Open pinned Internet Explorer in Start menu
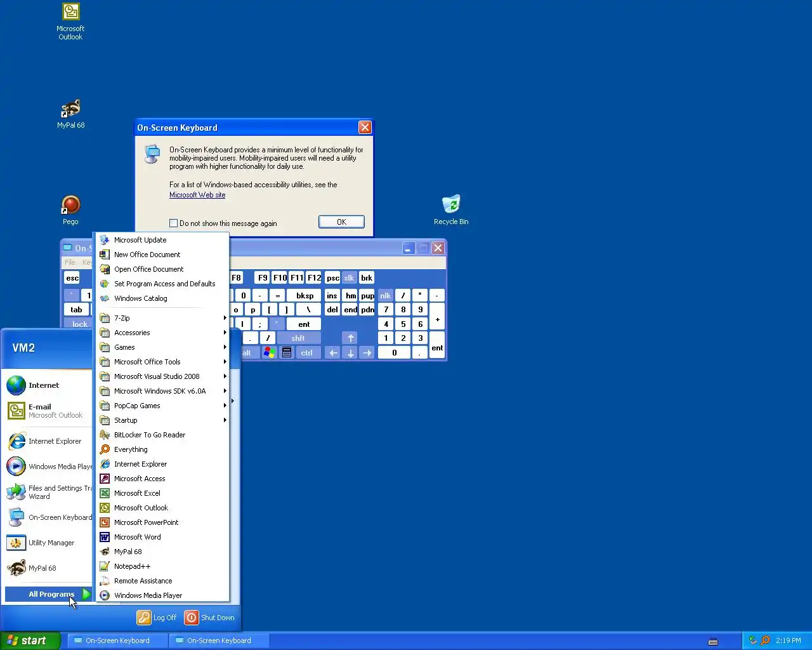This screenshot has width=812, height=650. point(48,441)
